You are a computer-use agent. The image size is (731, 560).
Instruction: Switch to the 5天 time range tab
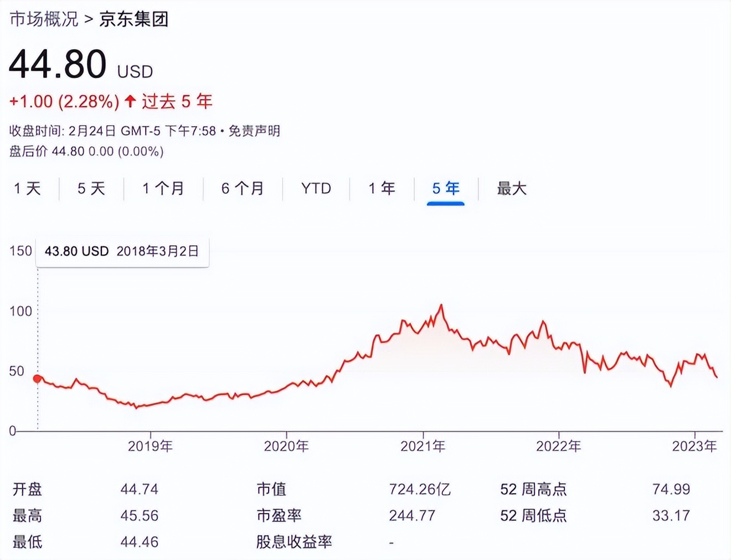[90, 189]
